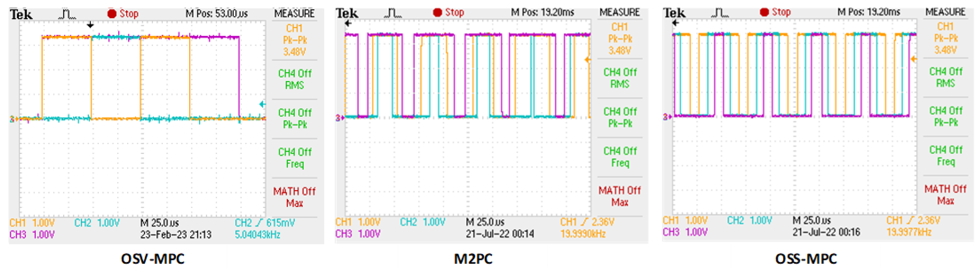
Task: Click the left-pointing trigger arrow in M2PC graticule
Action: (348, 24)
